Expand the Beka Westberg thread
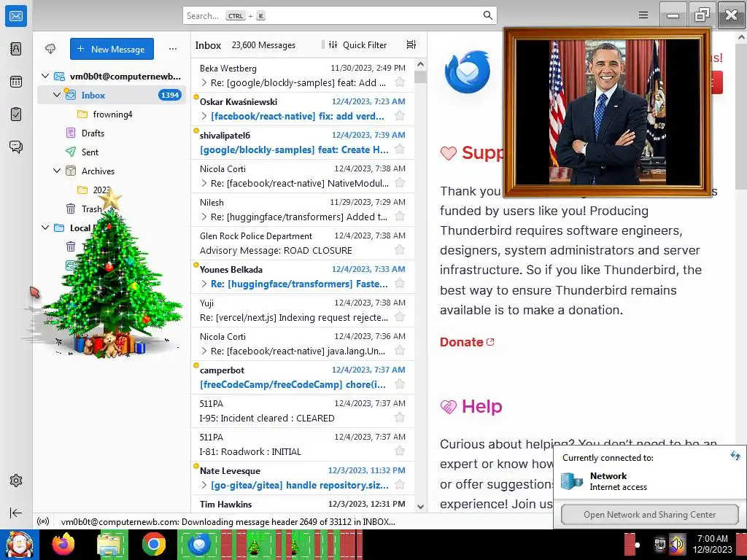 [204, 82]
